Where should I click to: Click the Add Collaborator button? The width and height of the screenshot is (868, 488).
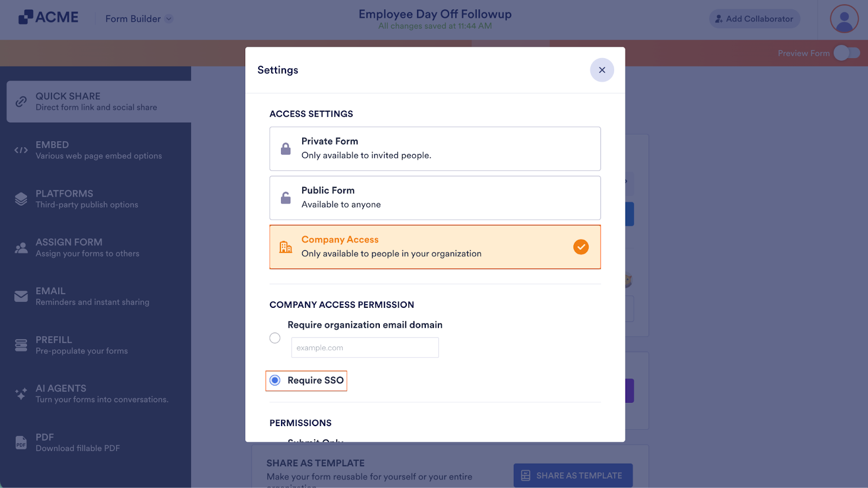[x=754, y=18]
